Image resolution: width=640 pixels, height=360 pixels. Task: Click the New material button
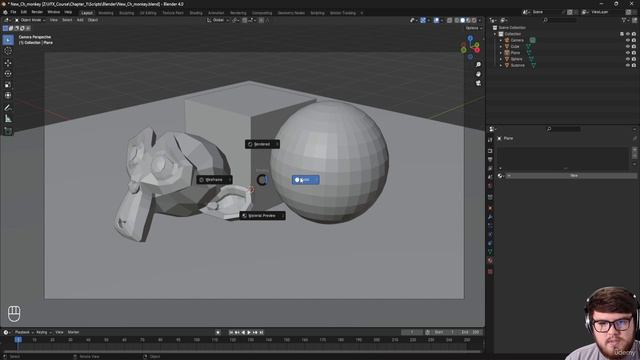click(571, 176)
